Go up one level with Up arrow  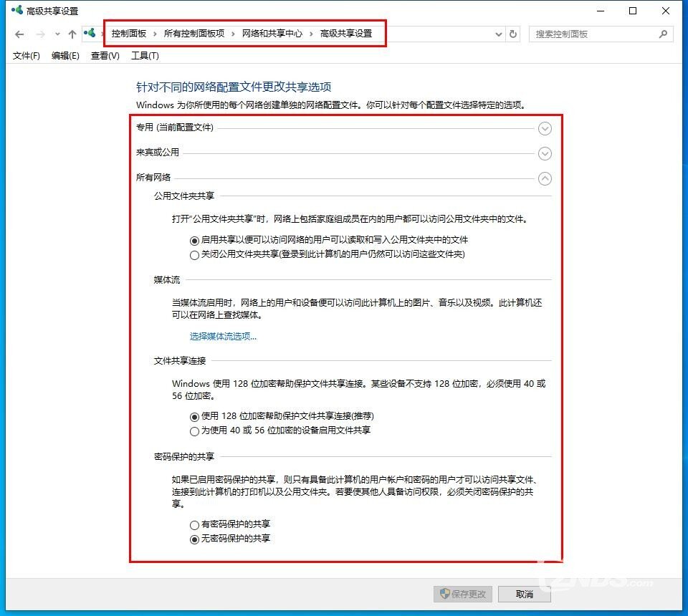click(72, 34)
